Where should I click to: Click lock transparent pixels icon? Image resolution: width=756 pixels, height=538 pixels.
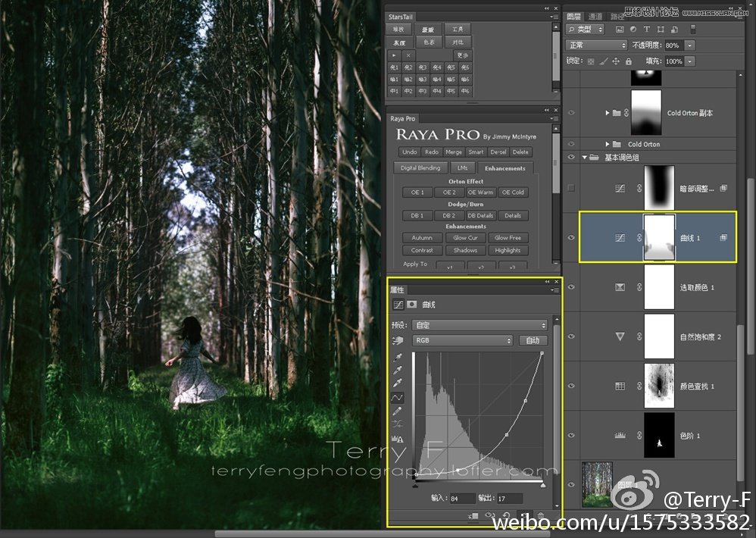coord(591,61)
